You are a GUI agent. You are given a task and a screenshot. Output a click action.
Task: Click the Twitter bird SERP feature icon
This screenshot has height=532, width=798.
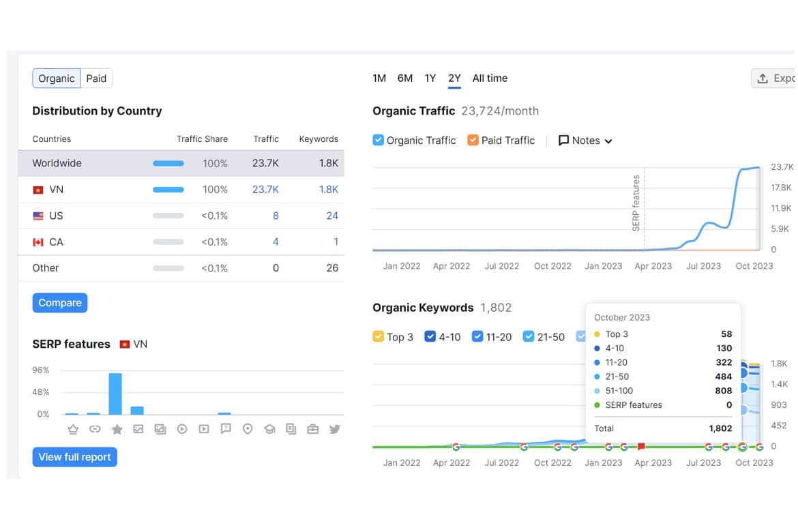334,429
